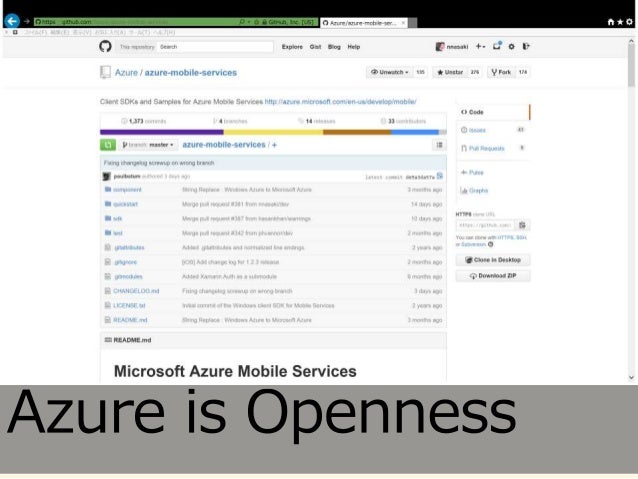638x479 pixels.
Task: Click the Azure organization link
Action: click(x=126, y=72)
